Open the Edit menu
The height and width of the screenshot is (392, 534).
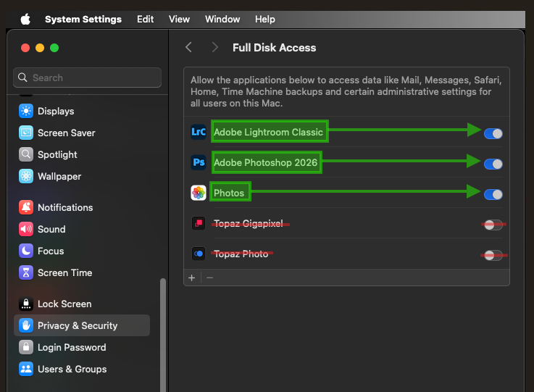145,20
